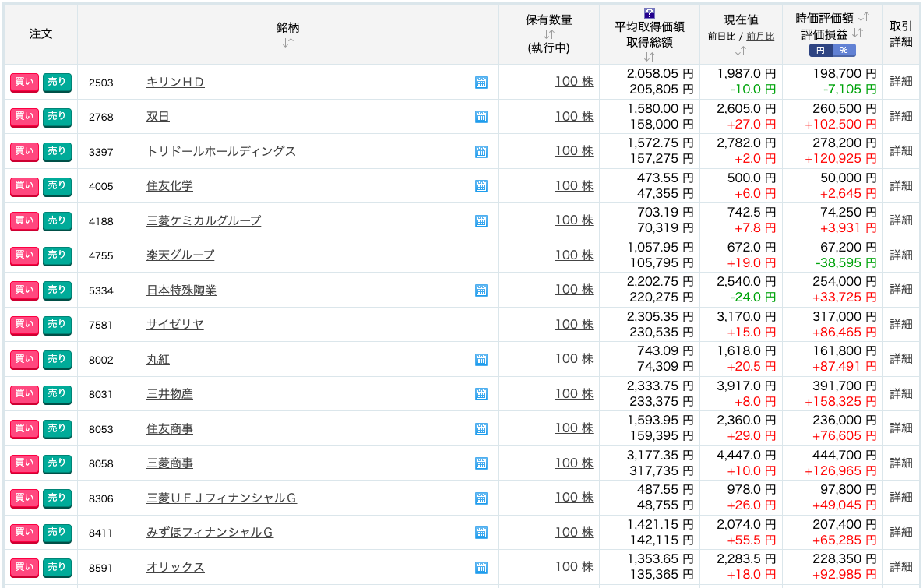Open the calendar icon for 日本特殊陶業
This screenshot has height=588, width=923.
(481, 290)
